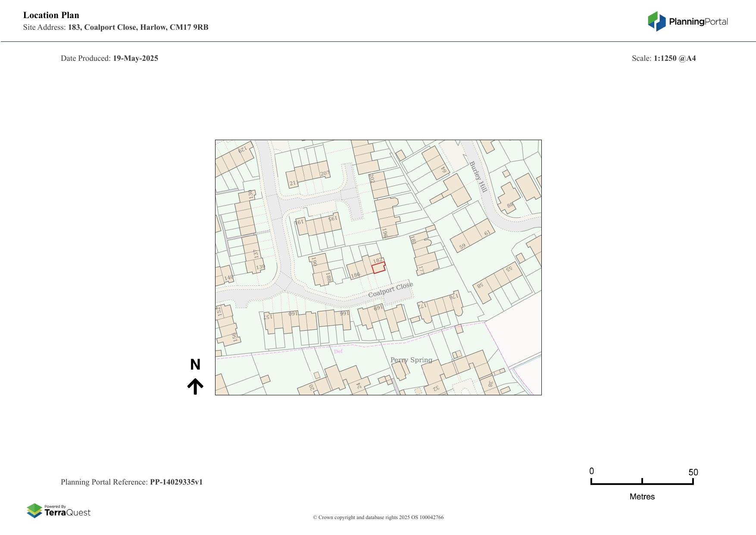Click the TerraQuest logo icon
The height and width of the screenshot is (535, 756).
pyautogui.click(x=34, y=510)
